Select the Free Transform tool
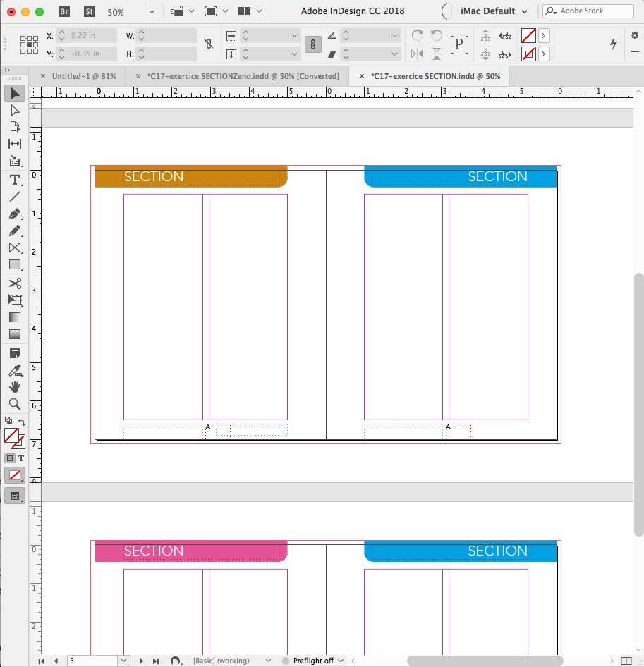This screenshot has height=667, width=644. coord(15,300)
